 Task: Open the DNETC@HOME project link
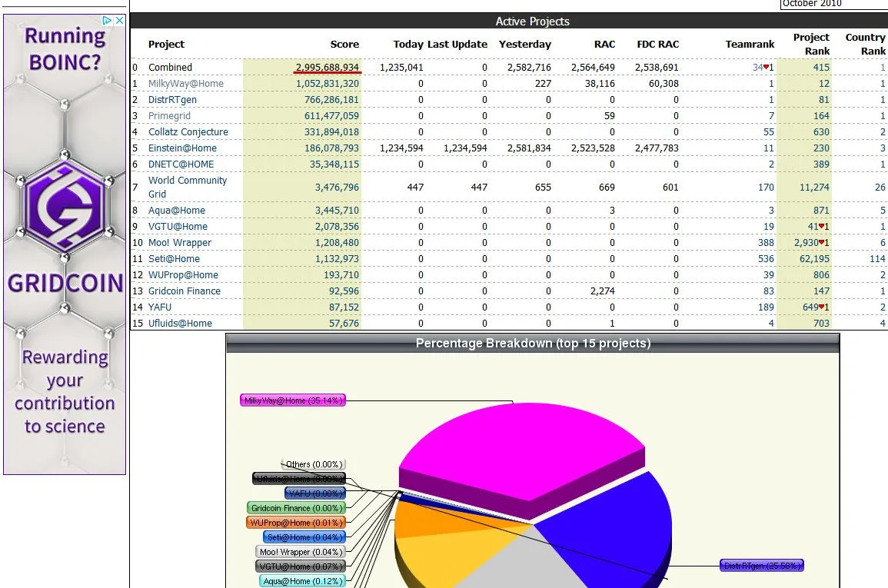pyautogui.click(x=181, y=164)
